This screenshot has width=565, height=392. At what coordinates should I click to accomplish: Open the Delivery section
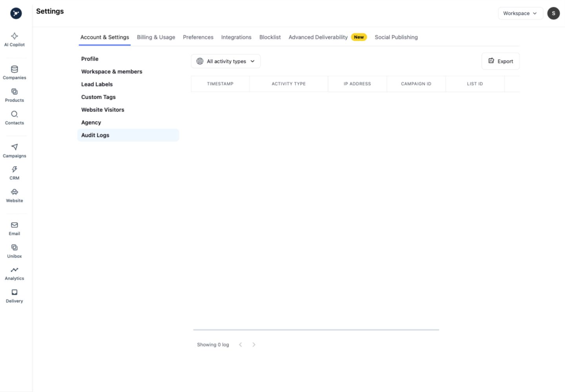tap(15, 296)
